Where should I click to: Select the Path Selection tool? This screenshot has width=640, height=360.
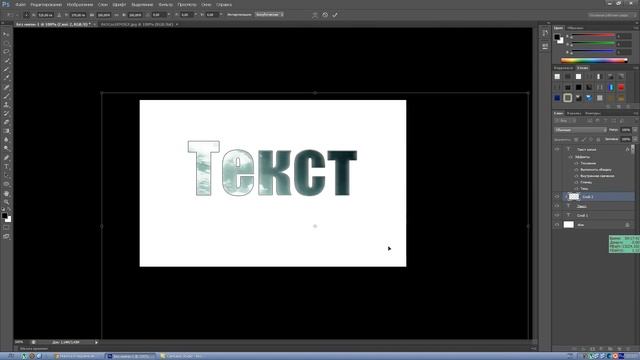[x=6, y=176]
